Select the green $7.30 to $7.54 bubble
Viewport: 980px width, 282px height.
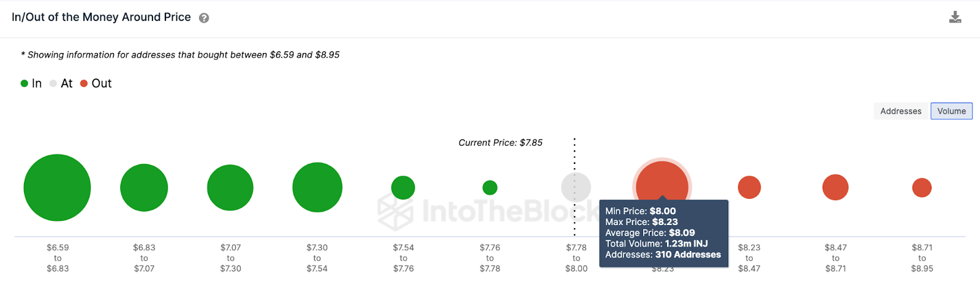click(317, 187)
